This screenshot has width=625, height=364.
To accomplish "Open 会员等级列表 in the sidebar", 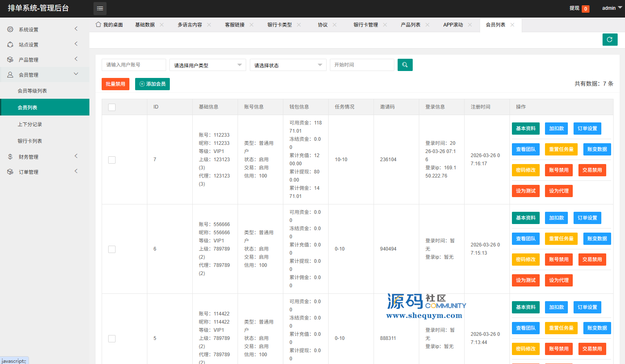I will coord(32,91).
